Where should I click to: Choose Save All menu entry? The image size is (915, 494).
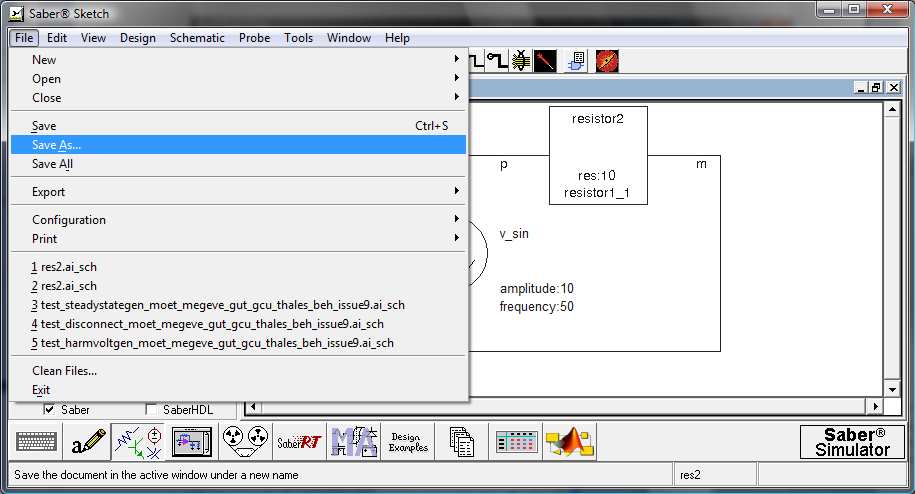(x=238, y=164)
